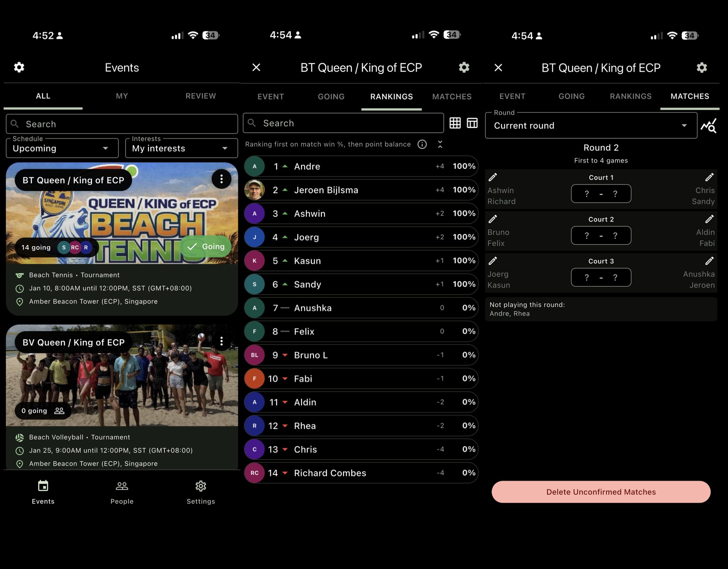Open the Current round dropdown
Viewport: 728px width, 569px height.
coord(591,126)
